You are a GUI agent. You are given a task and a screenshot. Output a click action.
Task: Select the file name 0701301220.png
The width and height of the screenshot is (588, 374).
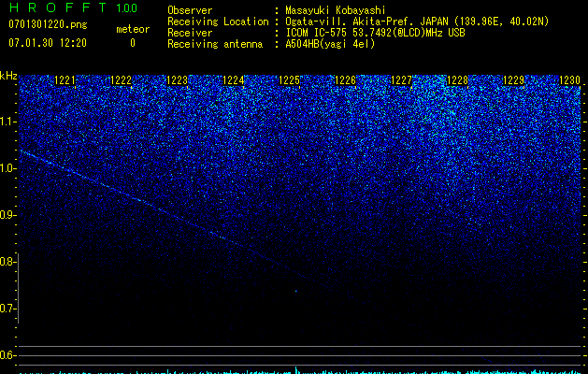[x=48, y=24]
